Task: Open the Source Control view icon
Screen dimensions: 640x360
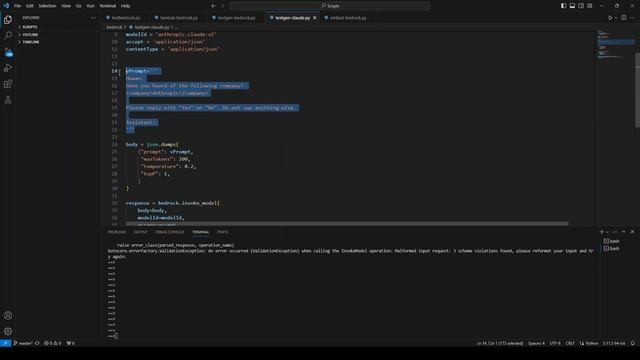Action: point(8,52)
